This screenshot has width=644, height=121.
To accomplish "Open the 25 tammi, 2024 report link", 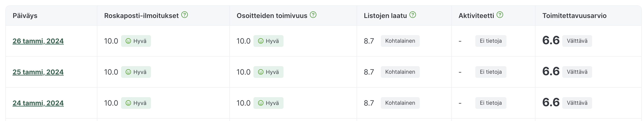I will (38, 72).
